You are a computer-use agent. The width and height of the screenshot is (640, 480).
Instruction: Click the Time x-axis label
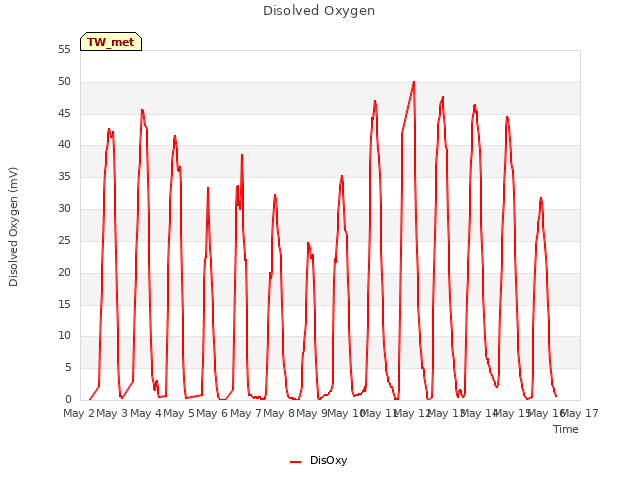tap(565, 429)
